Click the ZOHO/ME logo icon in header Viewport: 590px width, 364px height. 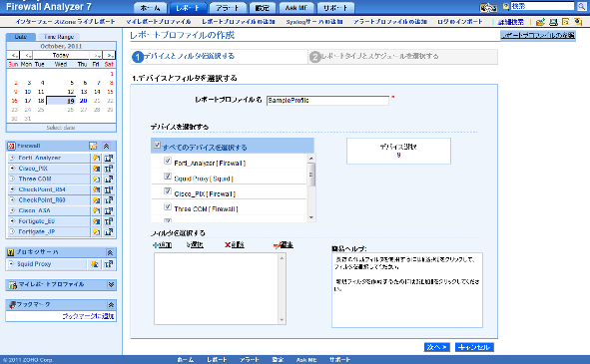(488, 7)
